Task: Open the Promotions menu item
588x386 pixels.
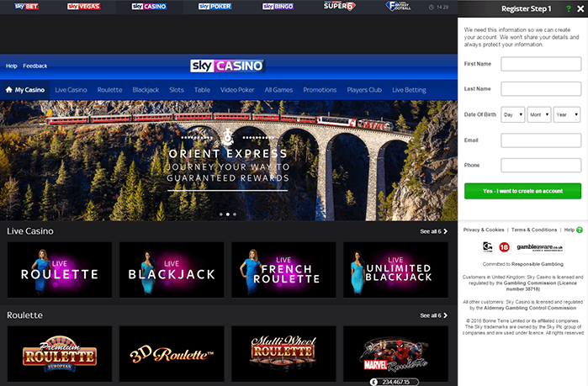Action: pyautogui.click(x=320, y=90)
